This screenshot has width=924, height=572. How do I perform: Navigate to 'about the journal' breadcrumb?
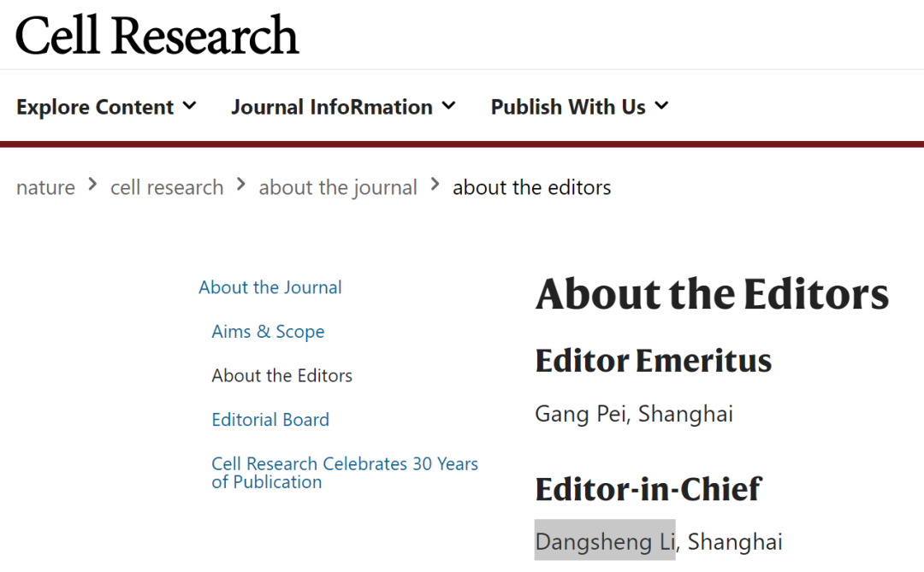point(338,187)
